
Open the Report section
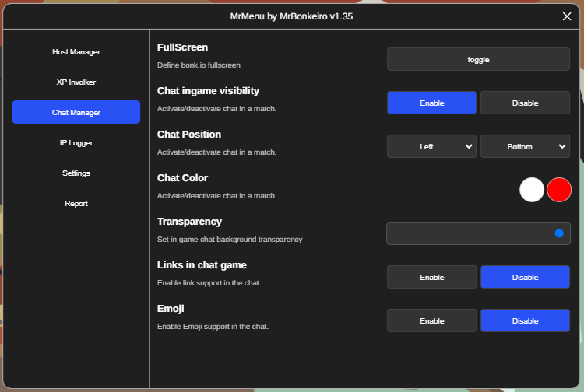[x=76, y=203]
